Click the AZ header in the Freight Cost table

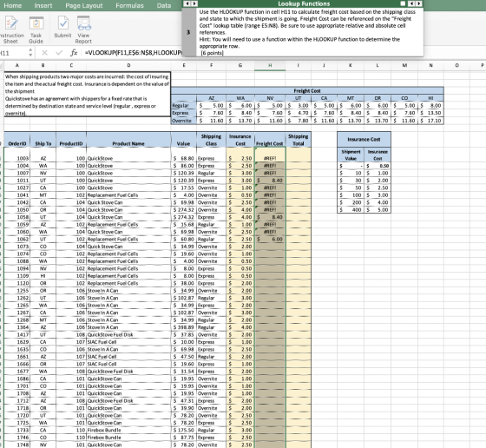[212, 98]
